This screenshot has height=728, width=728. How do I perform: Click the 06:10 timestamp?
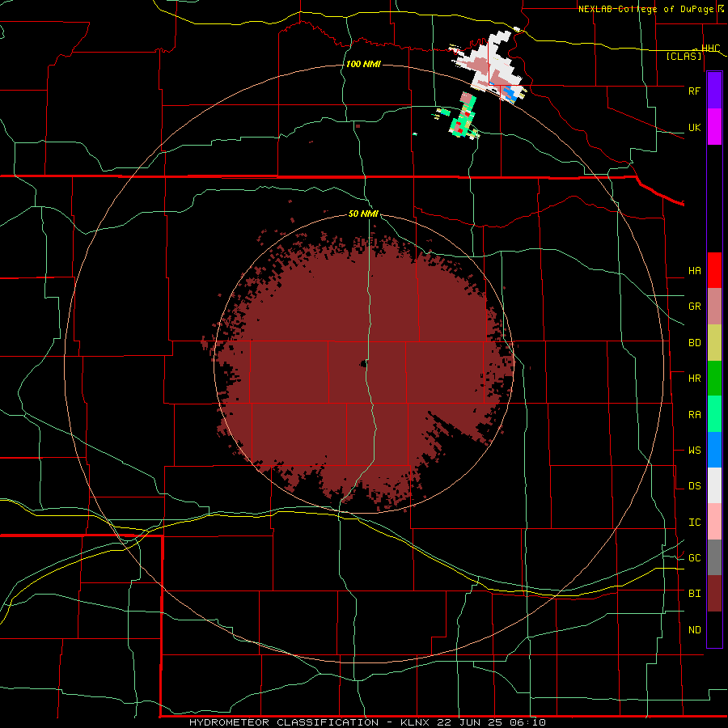click(x=527, y=722)
